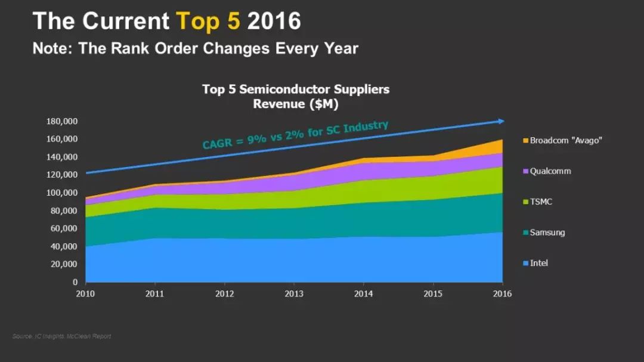Click the 20,000 y-axis label

tap(64, 264)
